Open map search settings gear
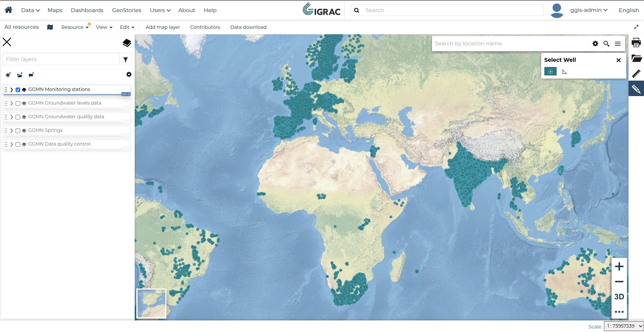Viewport: 644px width, 332px height. (x=595, y=44)
